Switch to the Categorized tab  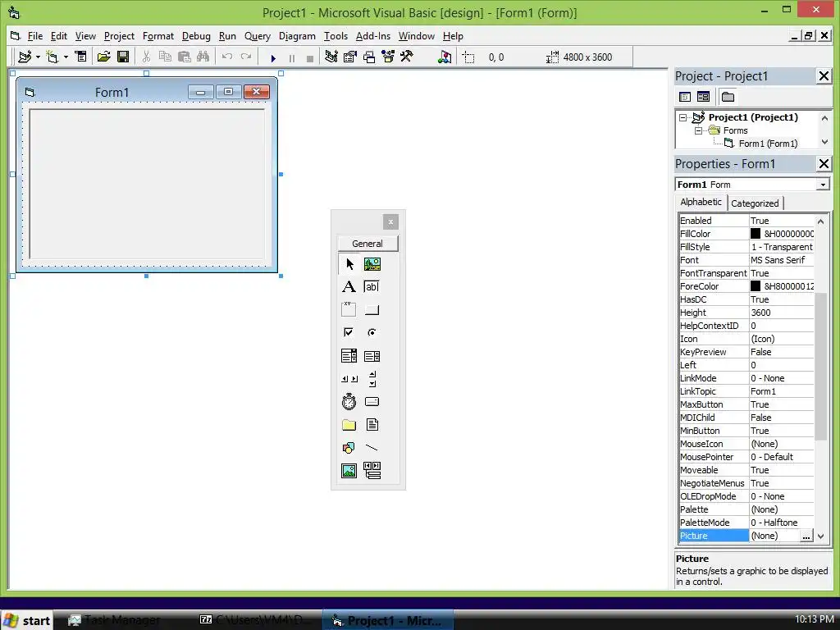(755, 203)
